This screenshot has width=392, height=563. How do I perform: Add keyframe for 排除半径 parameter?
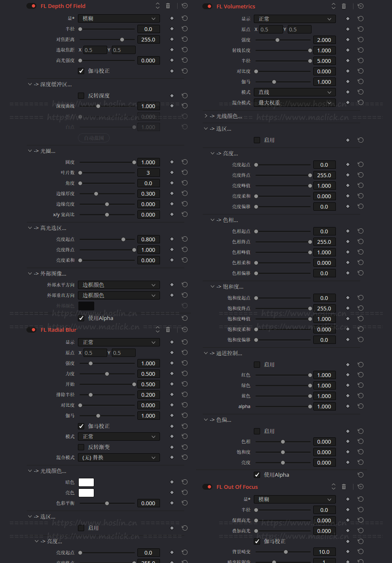click(x=172, y=395)
